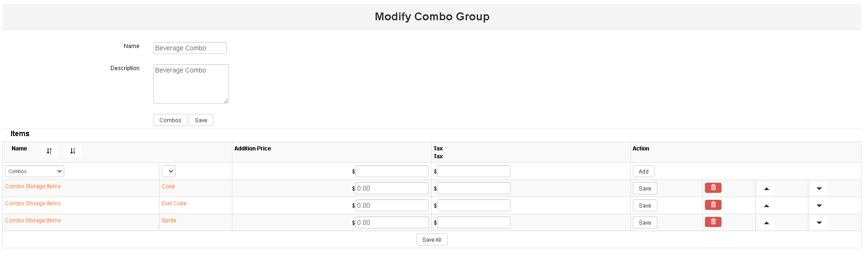
Task: Delete the Coke item row
Action: [x=713, y=188]
